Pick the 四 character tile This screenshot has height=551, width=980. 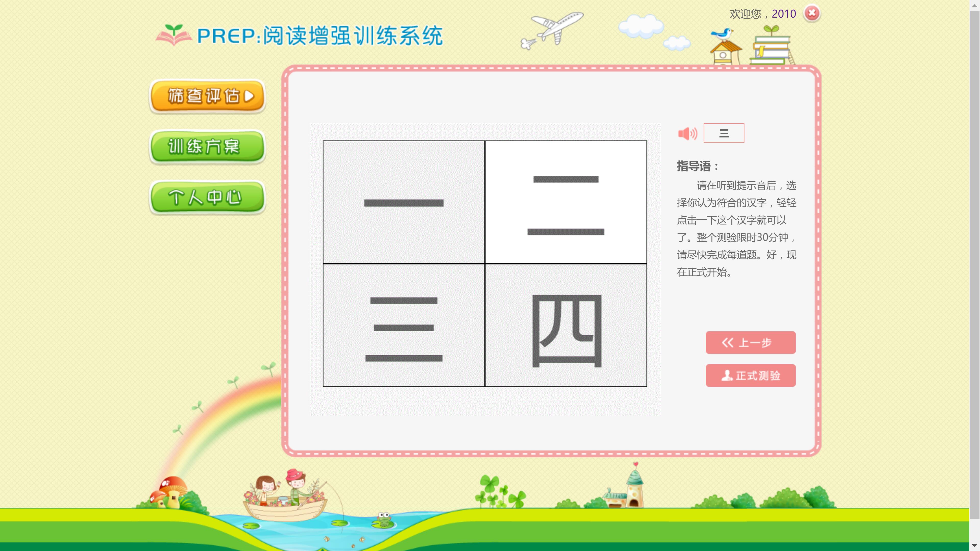tap(566, 325)
